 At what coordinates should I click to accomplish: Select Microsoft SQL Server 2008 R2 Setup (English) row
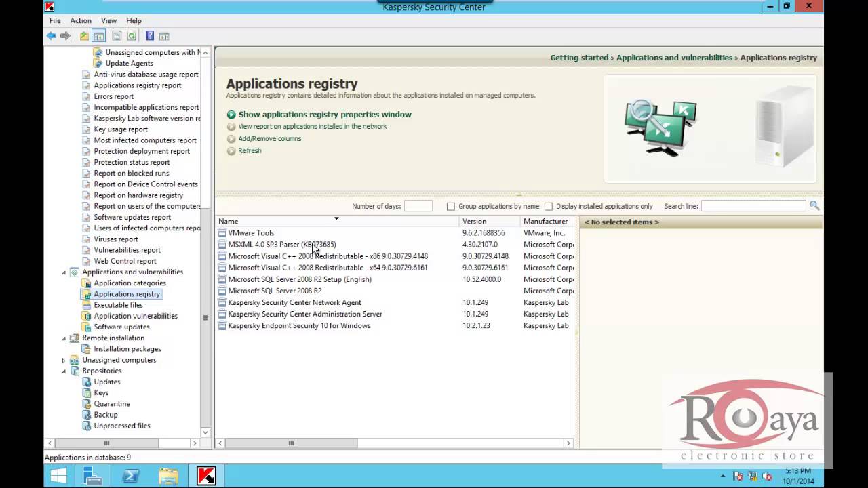(x=396, y=279)
